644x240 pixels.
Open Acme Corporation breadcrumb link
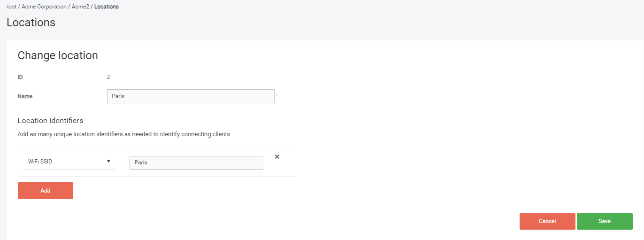tap(44, 7)
